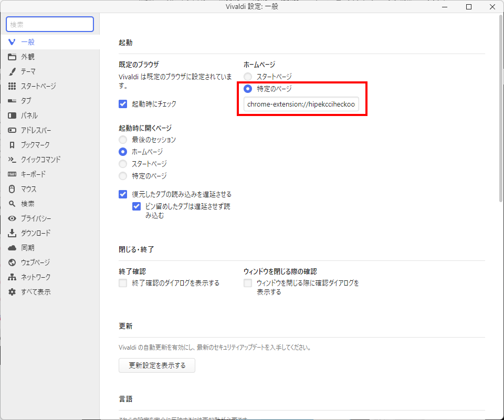This screenshot has width=504, height=420.
Task: Click the ウェブページ globe icon
Action: (12, 262)
